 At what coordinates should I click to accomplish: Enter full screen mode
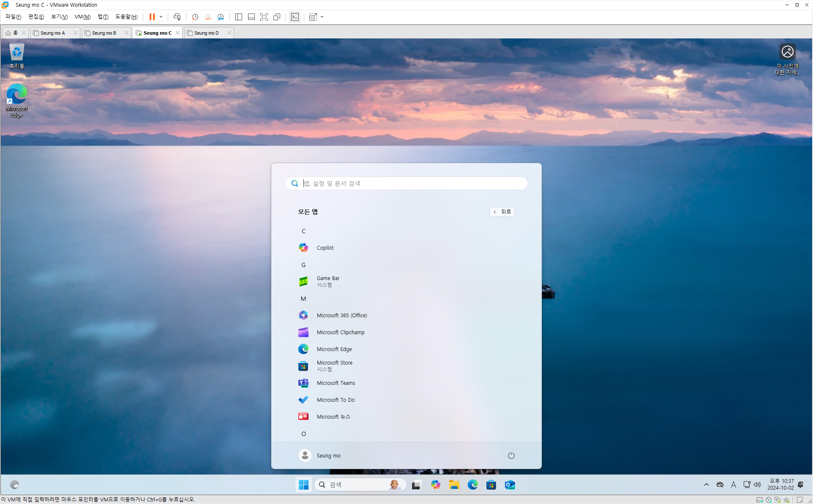[x=264, y=17]
